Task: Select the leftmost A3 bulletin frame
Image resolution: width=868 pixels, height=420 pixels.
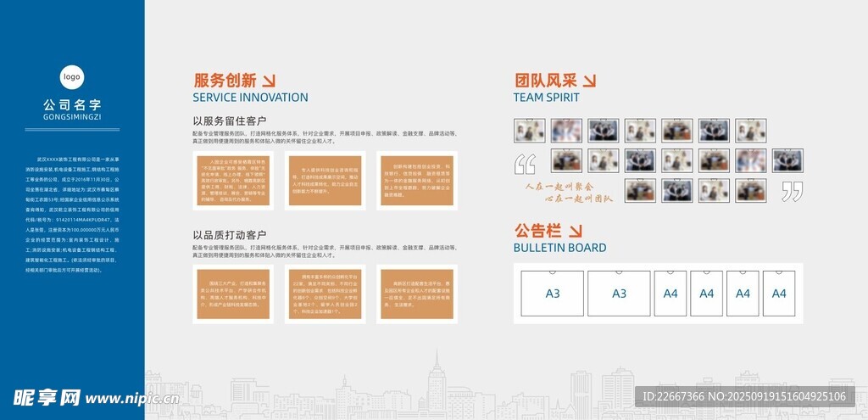Action: [x=552, y=294]
